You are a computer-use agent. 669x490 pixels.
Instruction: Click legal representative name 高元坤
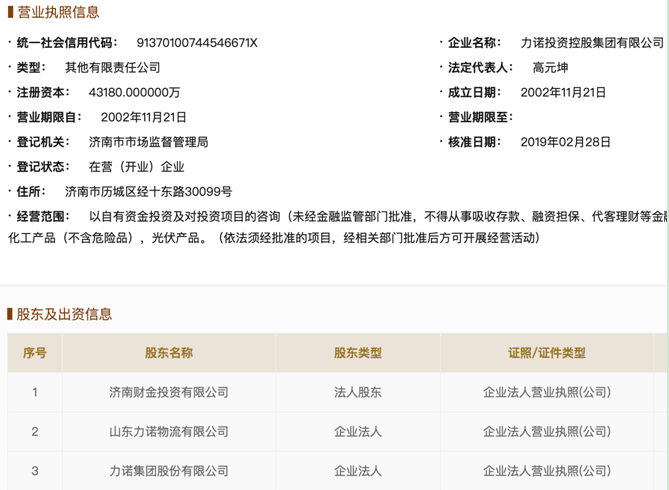click(x=553, y=68)
